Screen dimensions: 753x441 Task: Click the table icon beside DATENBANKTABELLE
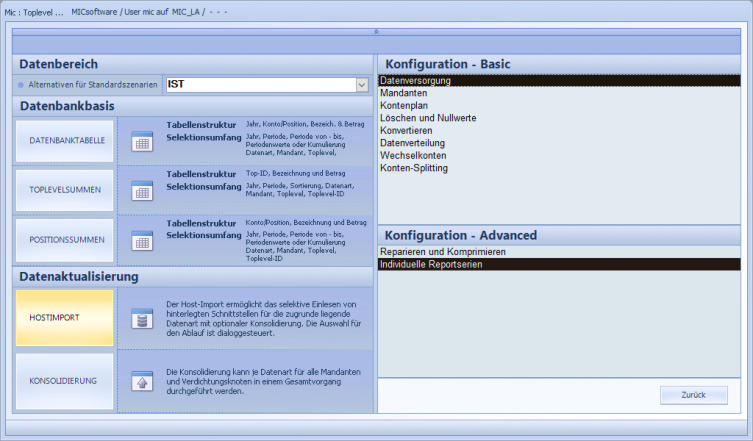142,142
